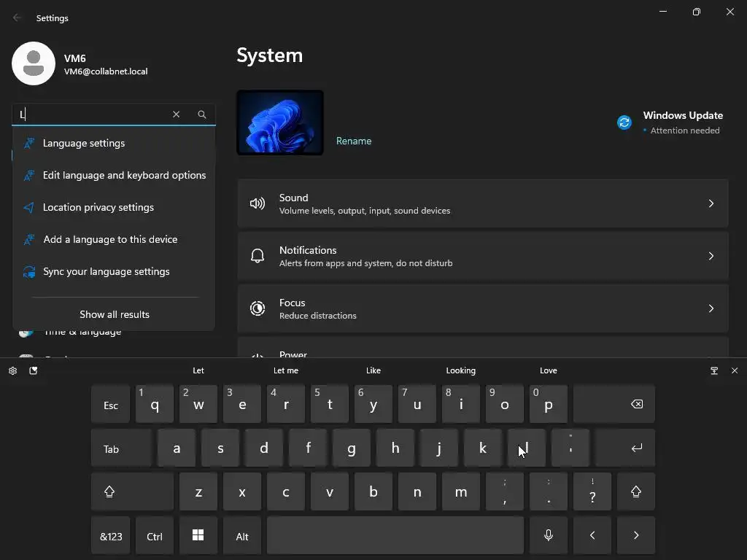Click the Location privacy arrow icon

(29, 208)
